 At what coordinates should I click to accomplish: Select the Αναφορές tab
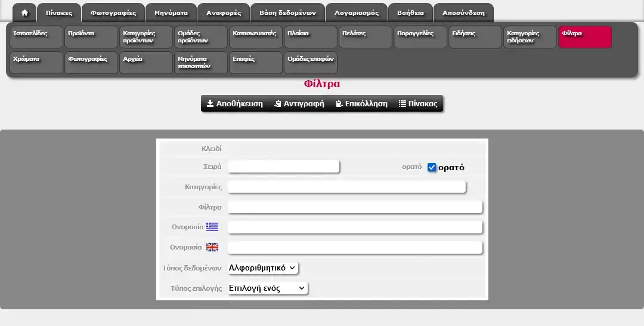pyautogui.click(x=224, y=13)
